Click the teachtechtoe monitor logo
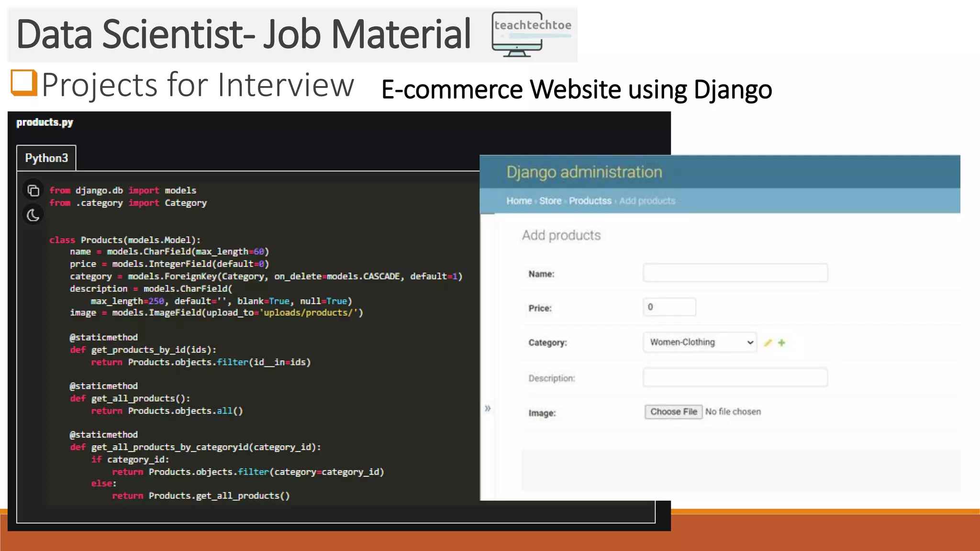Image resolution: width=980 pixels, height=551 pixels. pyautogui.click(x=532, y=34)
